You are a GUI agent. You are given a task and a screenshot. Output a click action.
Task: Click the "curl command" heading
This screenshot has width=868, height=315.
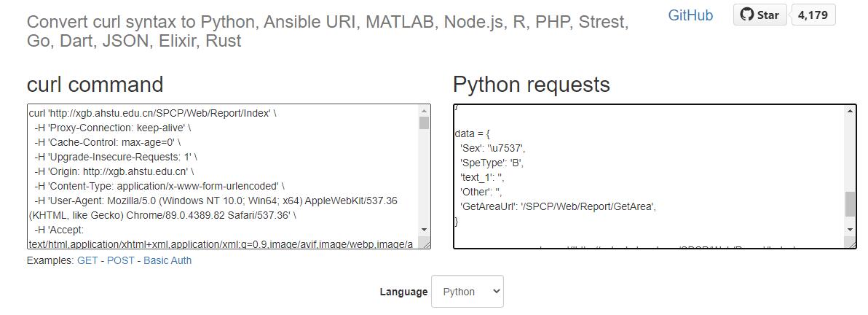[x=95, y=85]
